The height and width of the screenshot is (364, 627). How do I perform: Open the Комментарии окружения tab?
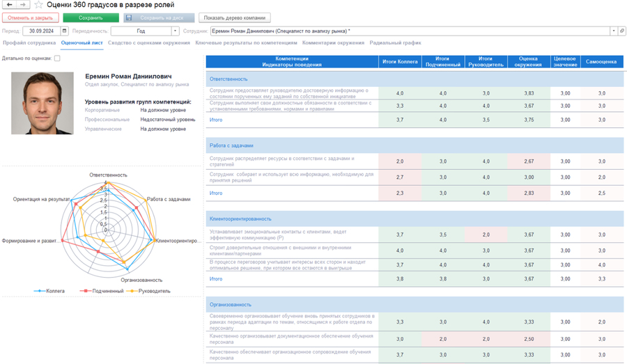(x=333, y=43)
